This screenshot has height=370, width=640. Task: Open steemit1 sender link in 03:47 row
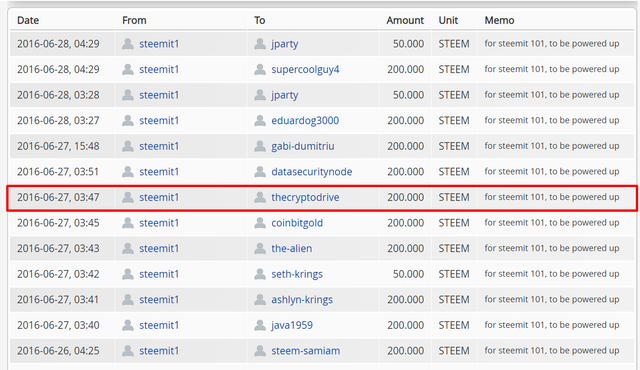159,197
